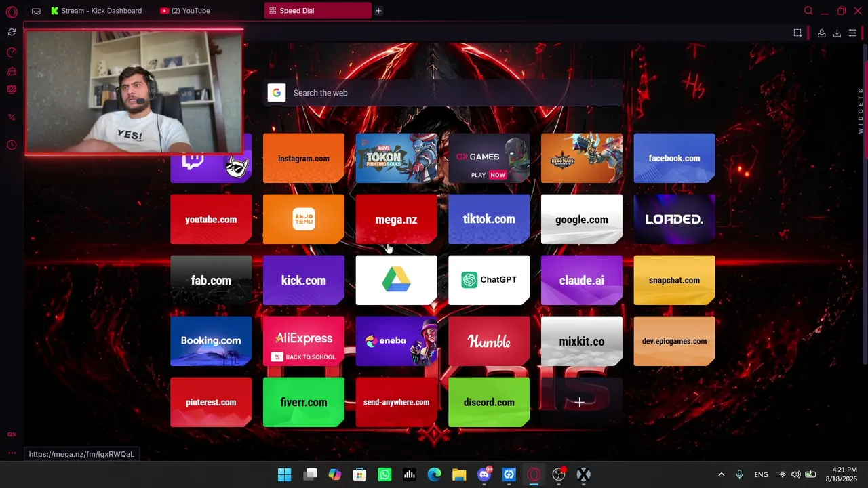Open Google Drive speed dial tile
Image resolution: width=868 pixels, height=488 pixels.
396,280
